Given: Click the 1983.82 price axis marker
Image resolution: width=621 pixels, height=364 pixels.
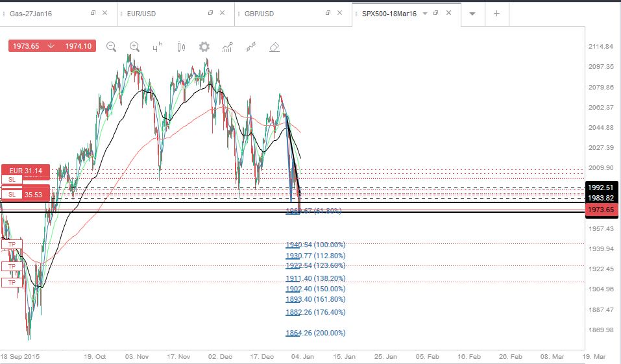Looking at the screenshot, I should [601, 198].
